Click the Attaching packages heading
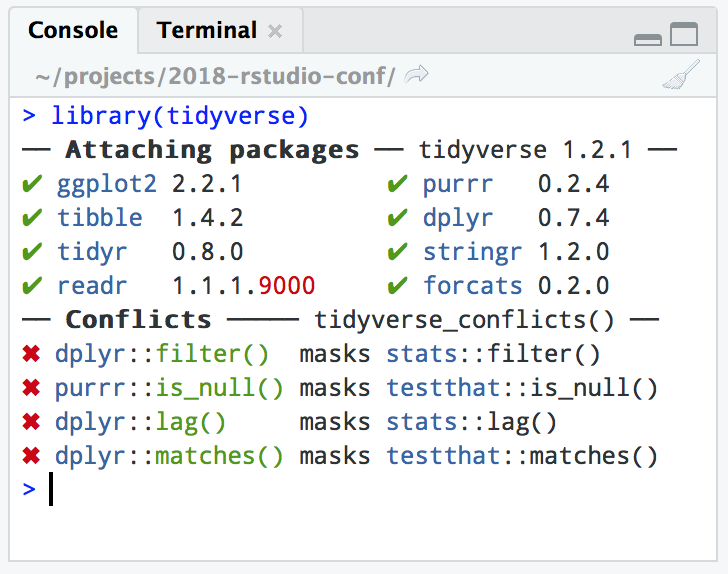 (x=212, y=150)
